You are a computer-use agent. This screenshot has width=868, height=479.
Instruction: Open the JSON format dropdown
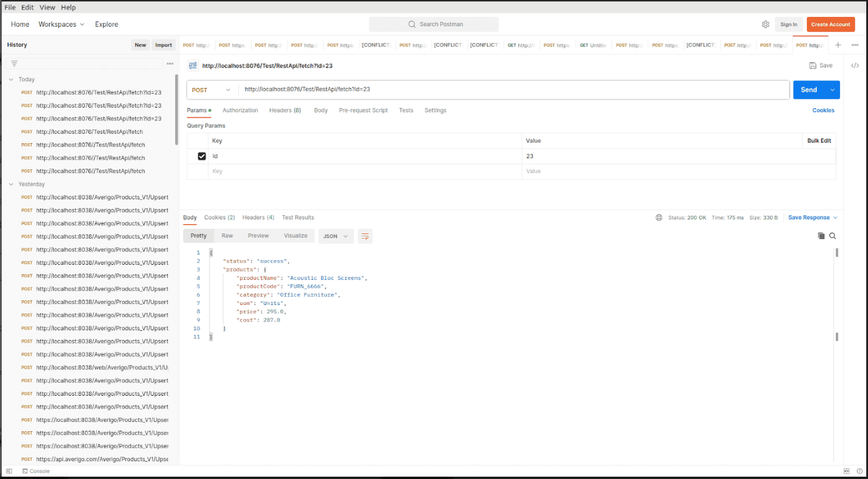[336, 236]
